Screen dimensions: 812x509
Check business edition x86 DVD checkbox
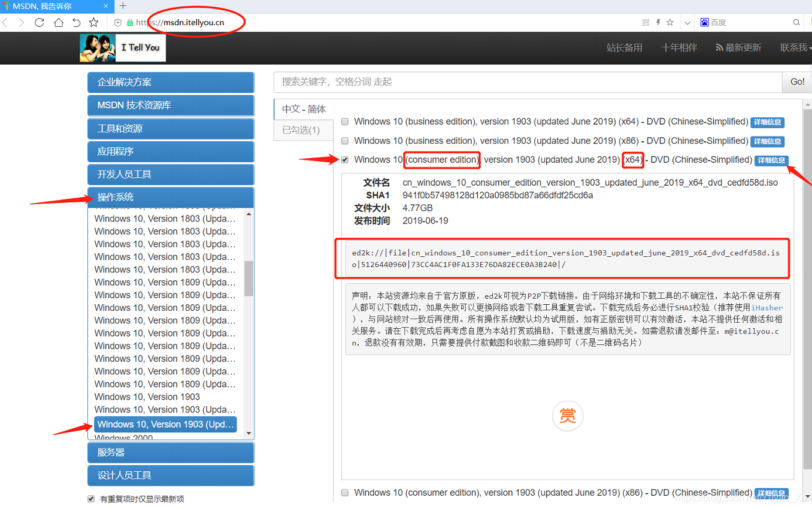pyautogui.click(x=345, y=141)
